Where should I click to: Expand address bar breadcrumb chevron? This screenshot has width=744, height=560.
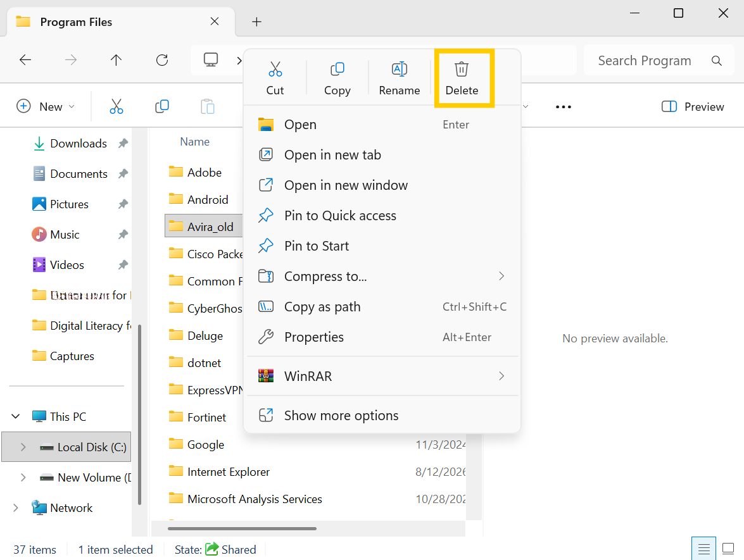[x=239, y=60]
